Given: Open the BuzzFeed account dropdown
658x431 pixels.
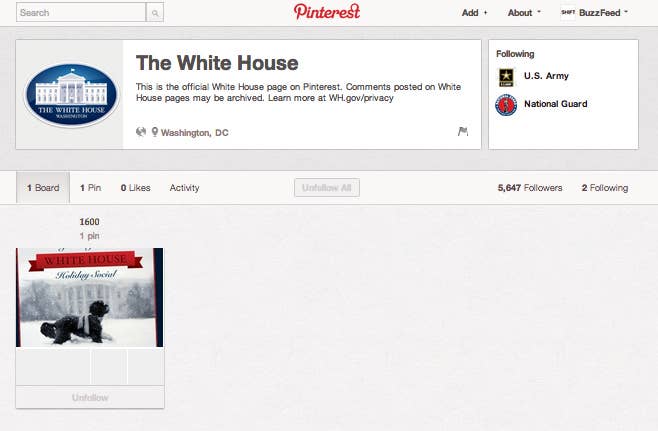Looking at the screenshot, I should pyautogui.click(x=603, y=13).
